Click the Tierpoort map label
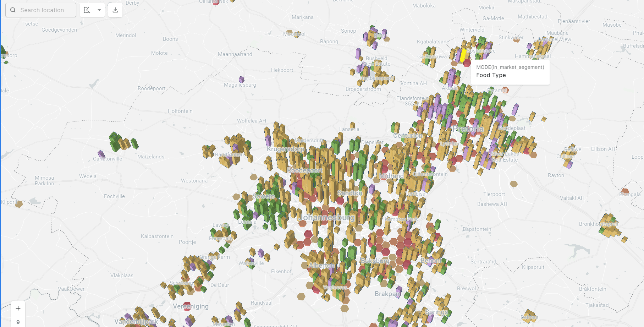The image size is (644, 327). tap(494, 194)
